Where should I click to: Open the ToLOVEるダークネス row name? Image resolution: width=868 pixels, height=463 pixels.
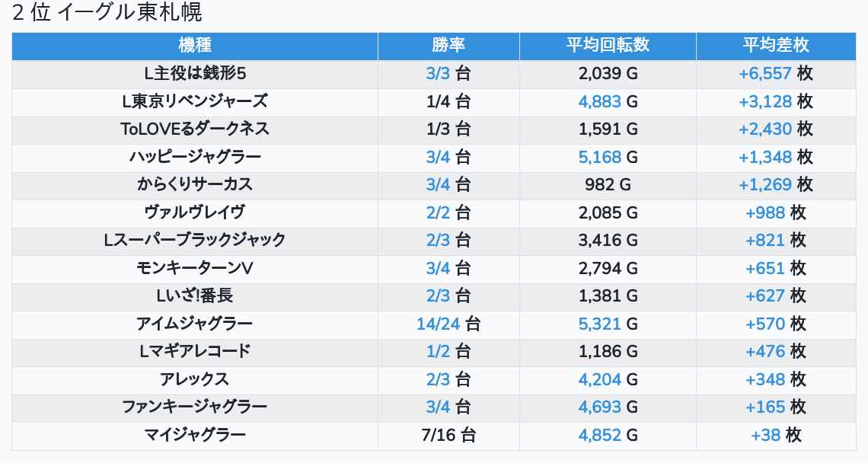(x=195, y=129)
